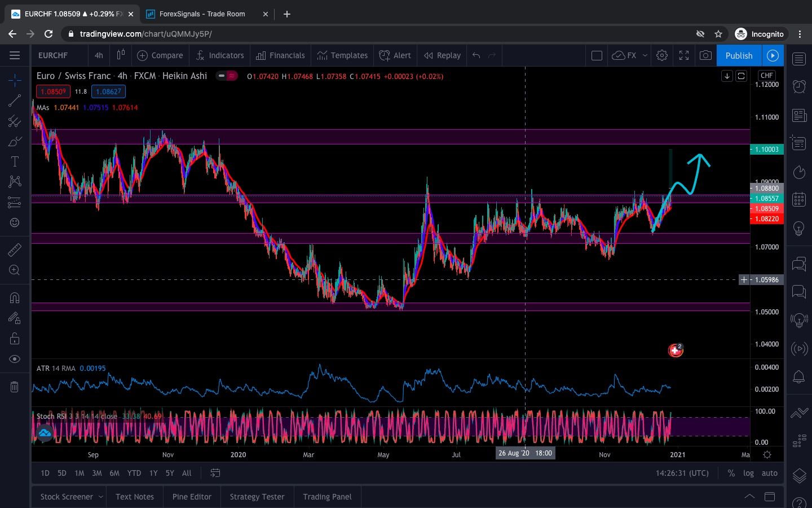Screen dimensions: 812x508
Task: Toggle auto scale
Action: 769,473
